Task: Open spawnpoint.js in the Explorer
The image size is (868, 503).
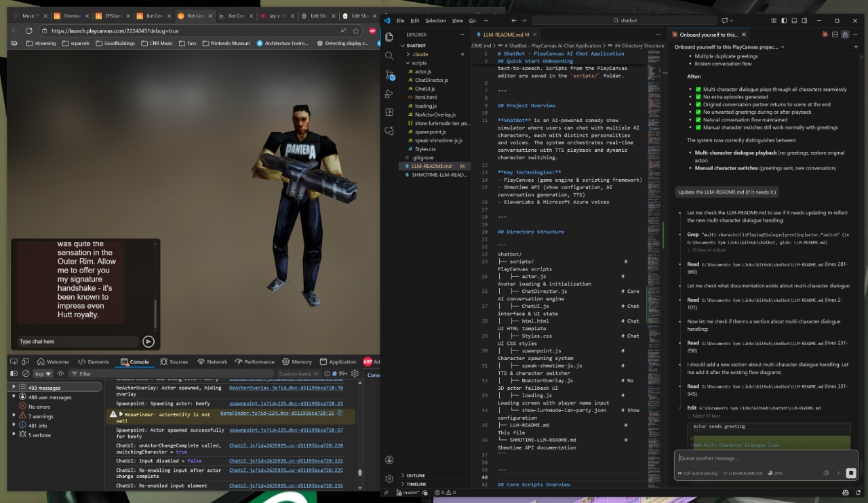Action: 430,132
